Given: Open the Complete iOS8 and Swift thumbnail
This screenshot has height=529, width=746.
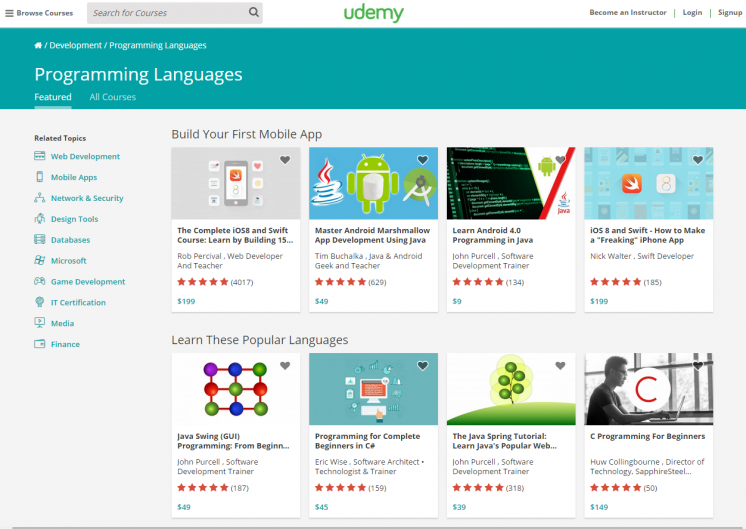Looking at the screenshot, I should (x=236, y=183).
